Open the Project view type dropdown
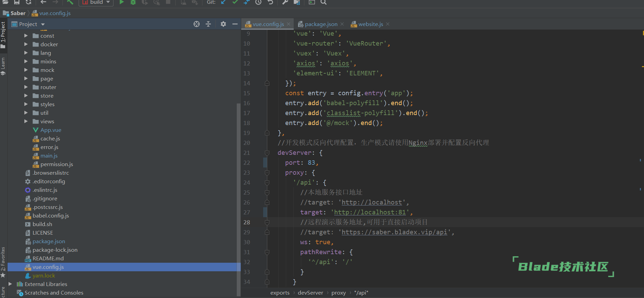 point(43,24)
